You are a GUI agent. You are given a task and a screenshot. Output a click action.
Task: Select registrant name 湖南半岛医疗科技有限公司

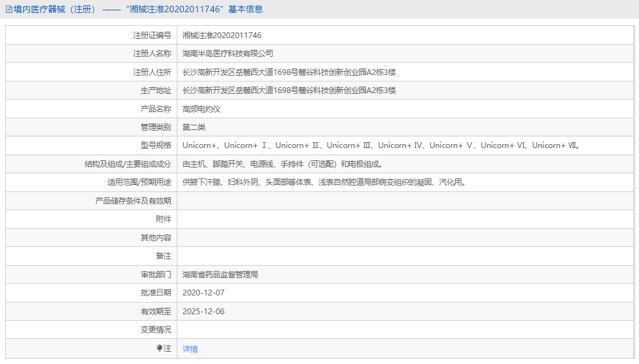pyautogui.click(x=227, y=54)
